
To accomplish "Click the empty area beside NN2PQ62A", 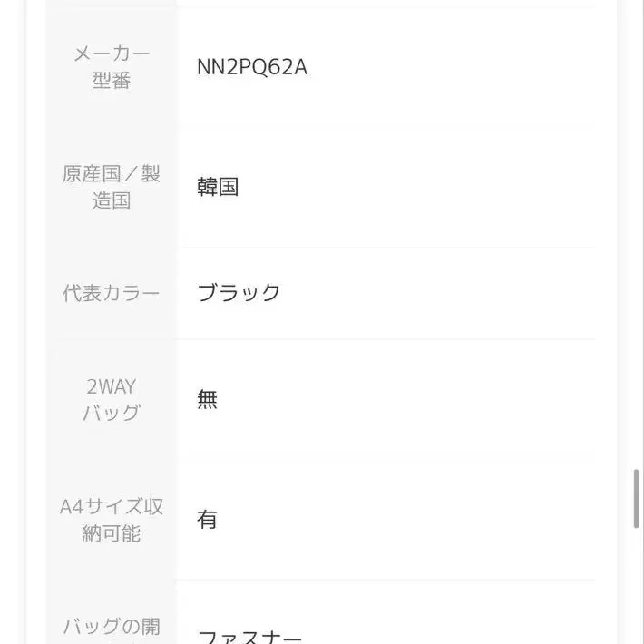I will coord(451,67).
